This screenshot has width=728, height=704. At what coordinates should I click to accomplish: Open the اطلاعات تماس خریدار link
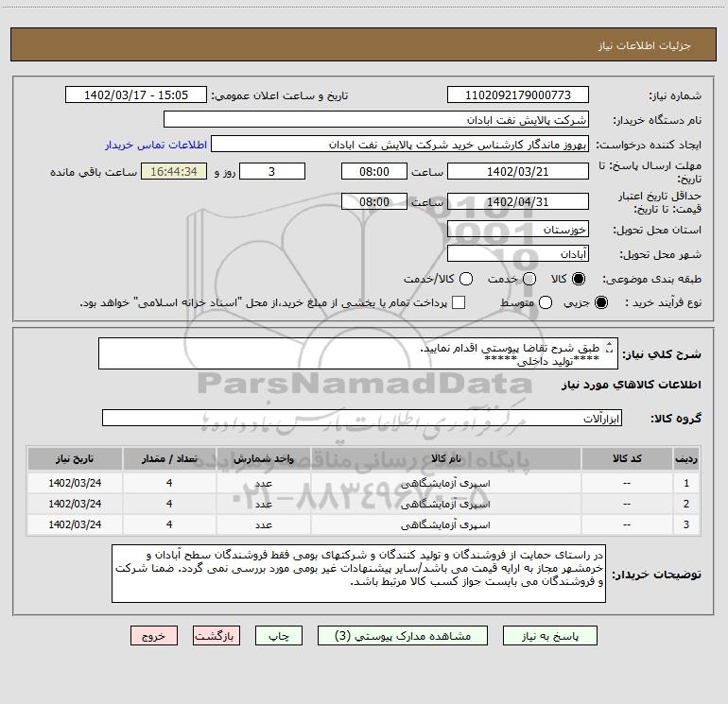(156, 145)
